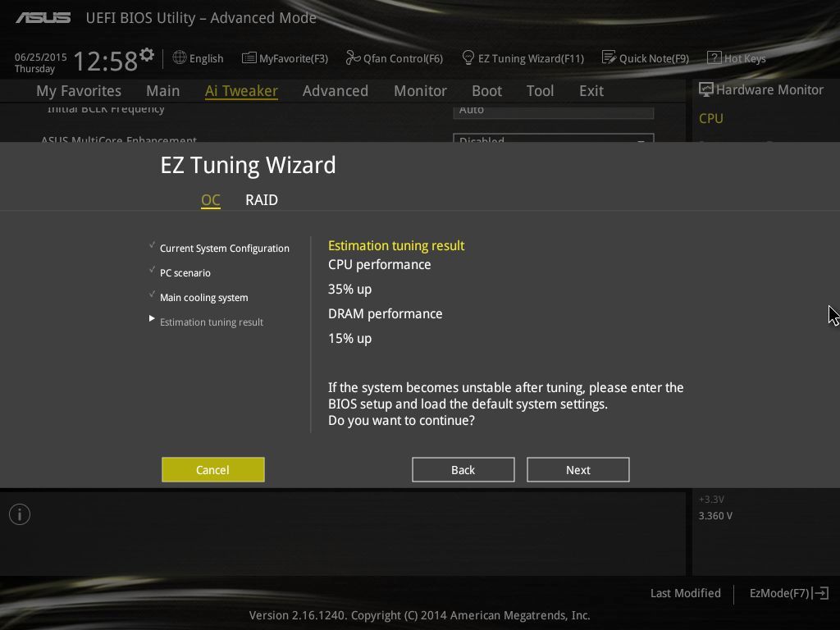Switch to EzMode(F7)
The height and width of the screenshot is (630, 840).
pos(788,593)
